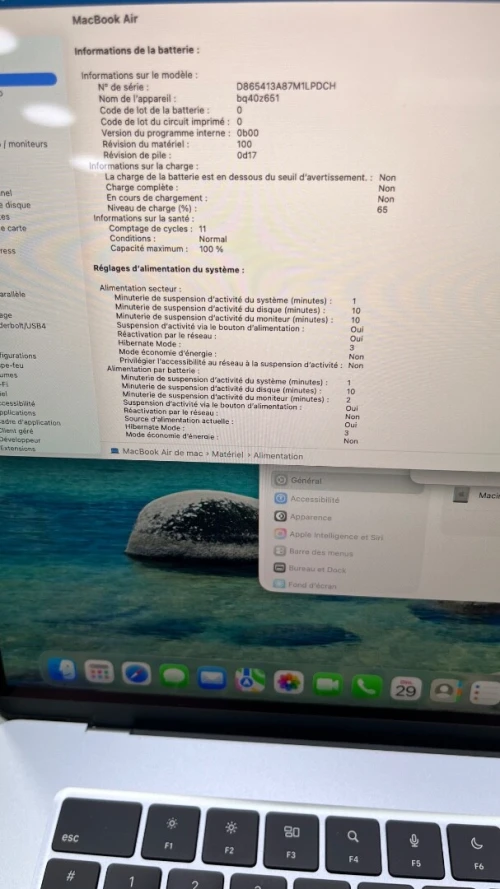500x889 pixels.
Task: Select the carte item in the sidebar
Action: [x=14, y=228]
